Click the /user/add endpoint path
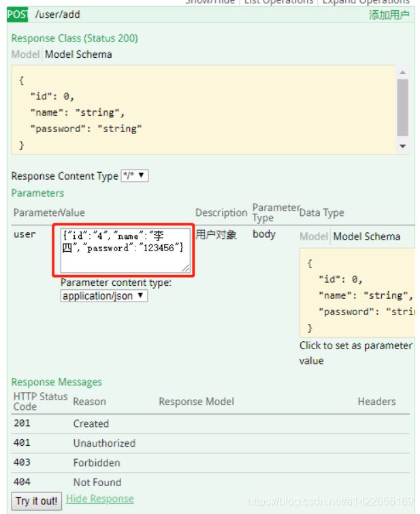420x514 pixels. pyautogui.click(x=58, y=14)
